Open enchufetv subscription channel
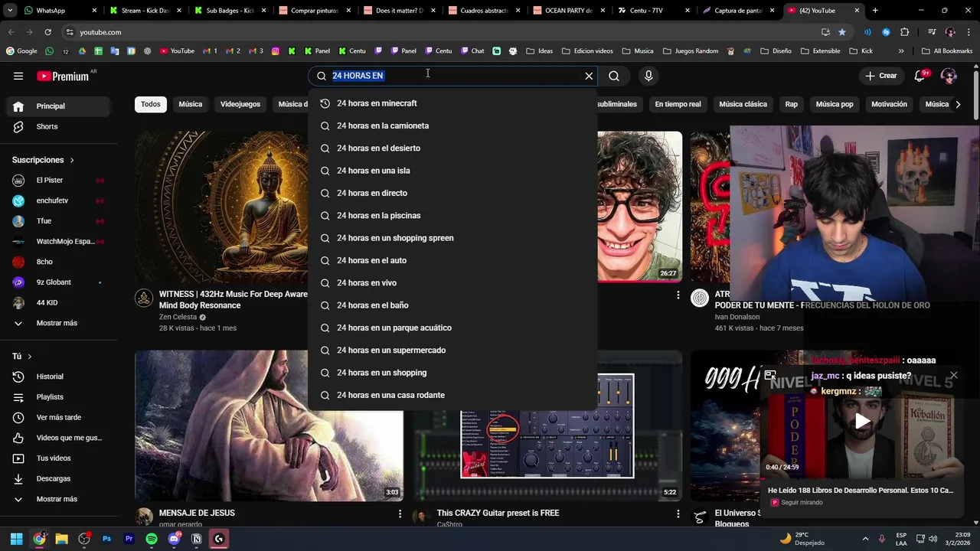Image resolution: width=980 pixels, height=551 pixels. pyautogui.click(x=58, y=201)
